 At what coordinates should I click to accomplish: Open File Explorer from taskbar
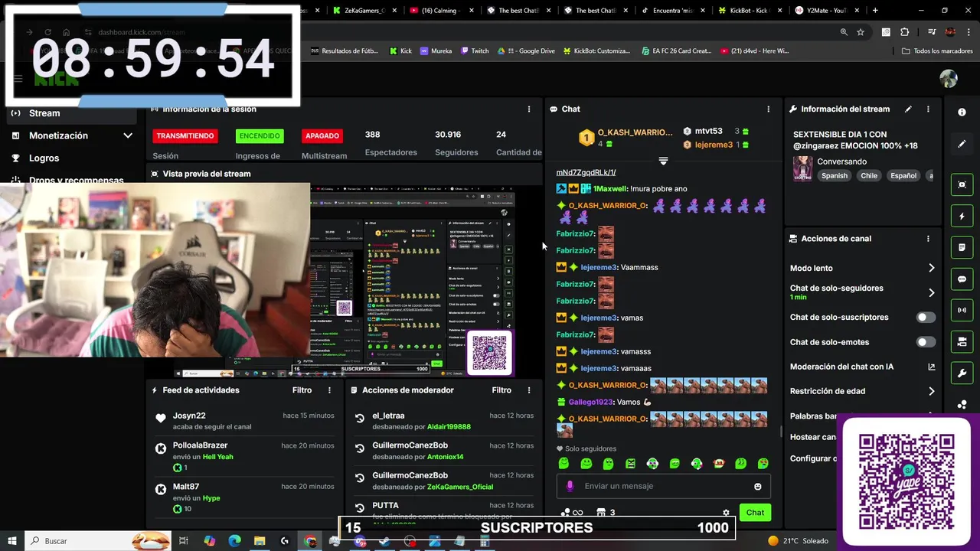pyautogui.click(x=260, y=541)
